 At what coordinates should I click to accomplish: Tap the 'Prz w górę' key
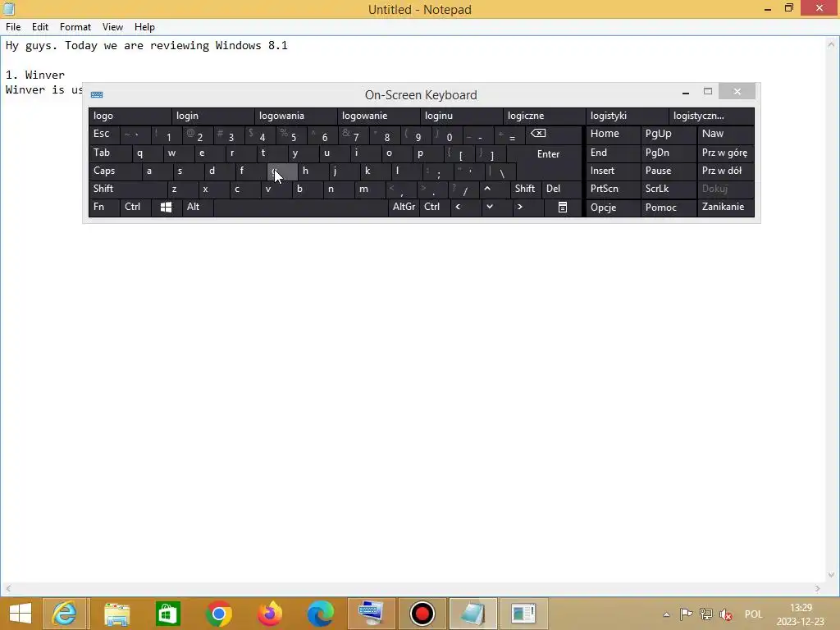pos(725,153)
